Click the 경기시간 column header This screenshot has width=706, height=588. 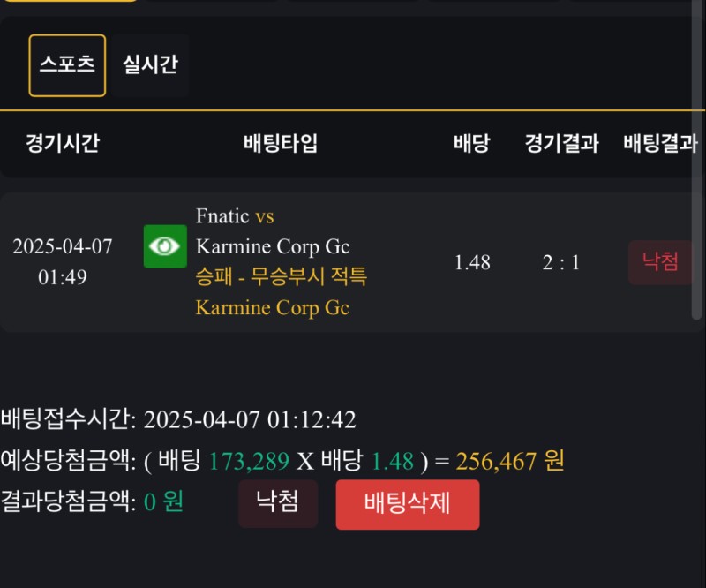[x=63, y=144]
